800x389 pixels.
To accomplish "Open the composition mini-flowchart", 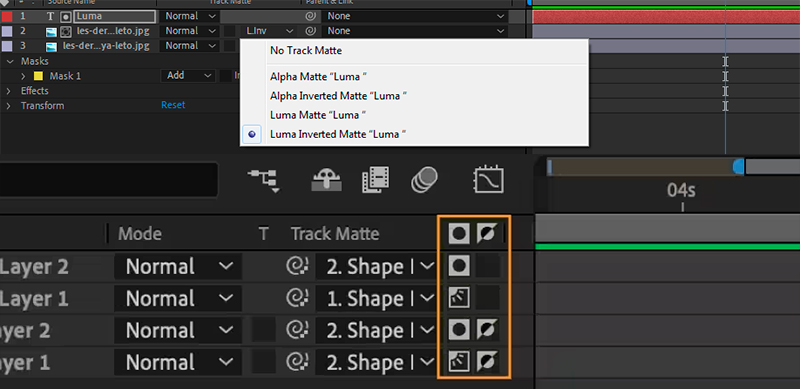I will 264,181.
